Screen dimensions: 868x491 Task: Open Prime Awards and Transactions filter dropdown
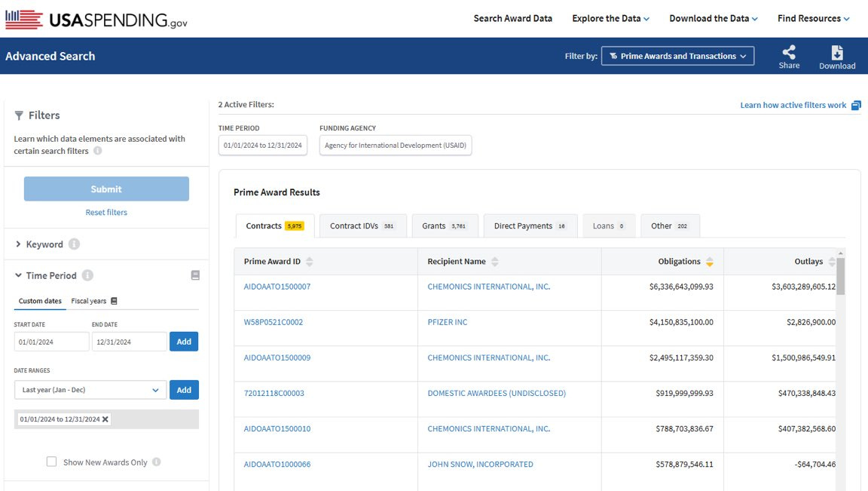677,56
